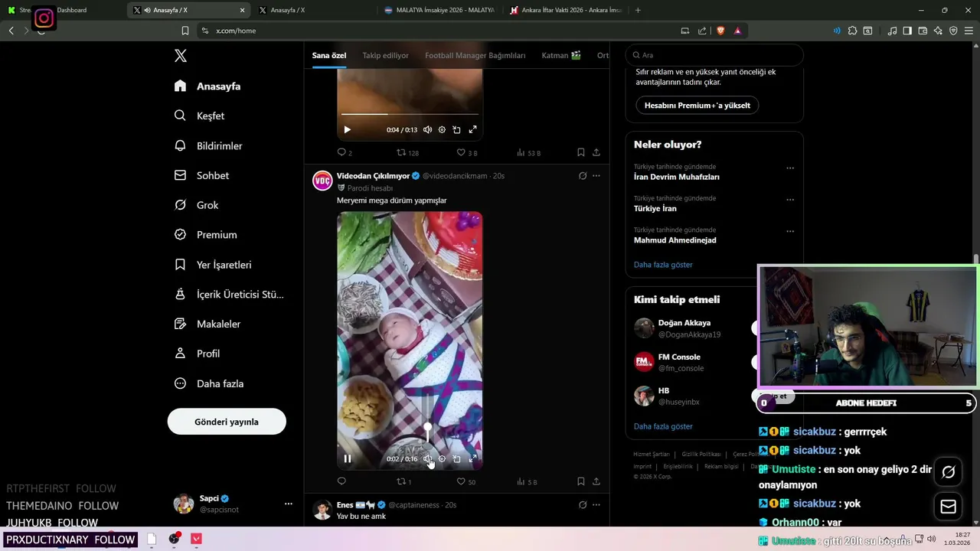980x551 pixels.
Task: Open Sohbet messages from the sidebar
Action: tap(201, 175)
